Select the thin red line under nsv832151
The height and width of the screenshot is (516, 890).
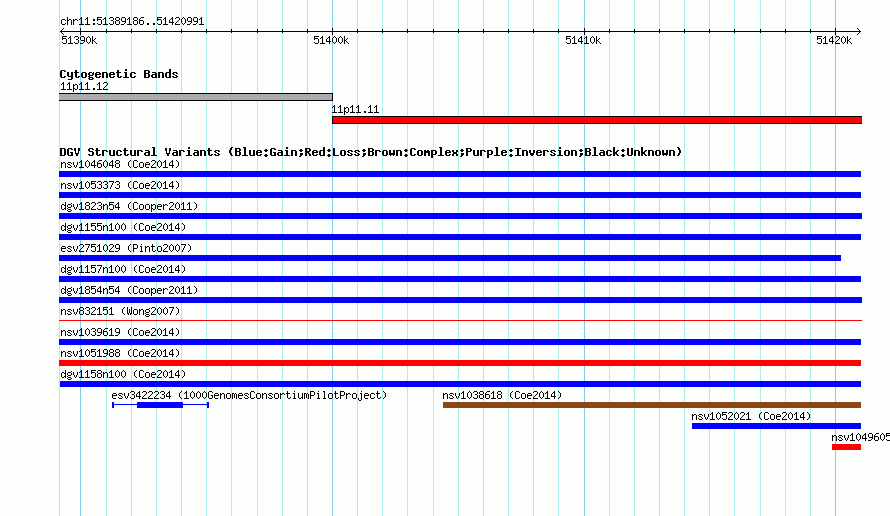(x=461, y=321)
